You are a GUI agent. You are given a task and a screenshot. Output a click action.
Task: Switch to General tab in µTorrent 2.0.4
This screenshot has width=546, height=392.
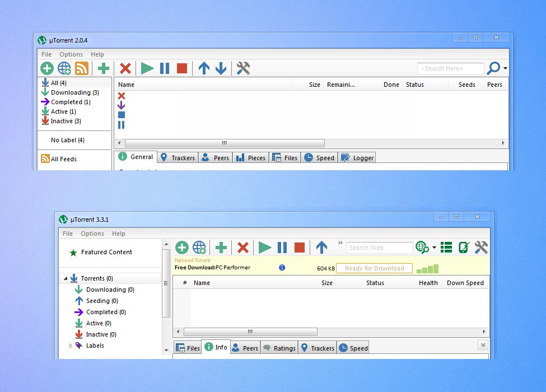(x=136, y=157)
